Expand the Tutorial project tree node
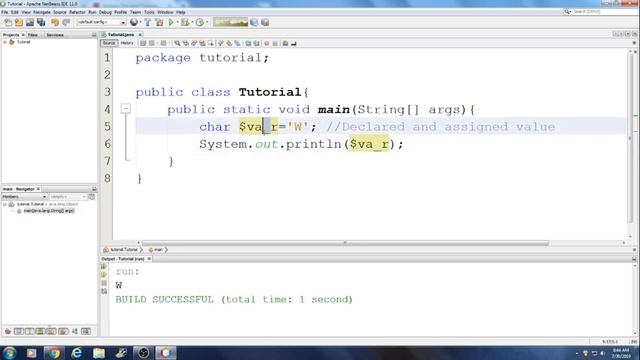 pyautogui.click(x=4, y=42)
